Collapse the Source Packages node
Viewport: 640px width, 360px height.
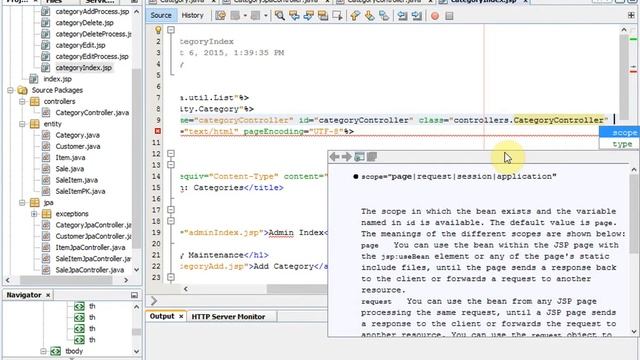(x=11, y=90)
